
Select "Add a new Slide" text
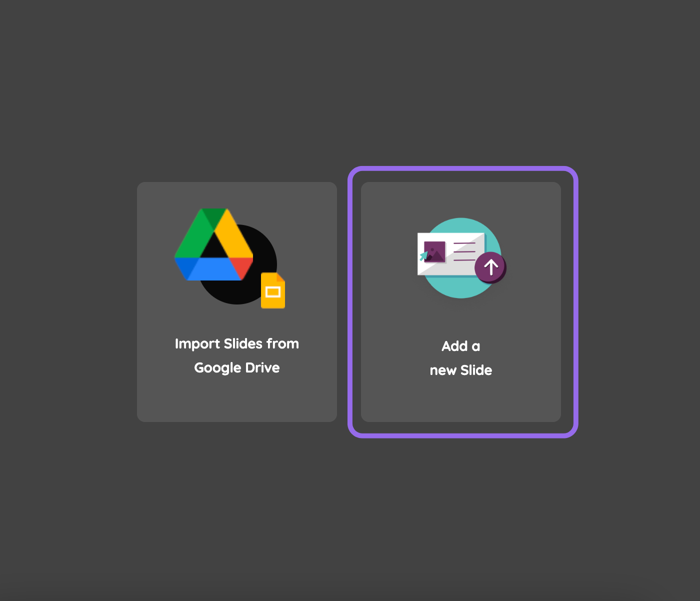pos(461,358)
